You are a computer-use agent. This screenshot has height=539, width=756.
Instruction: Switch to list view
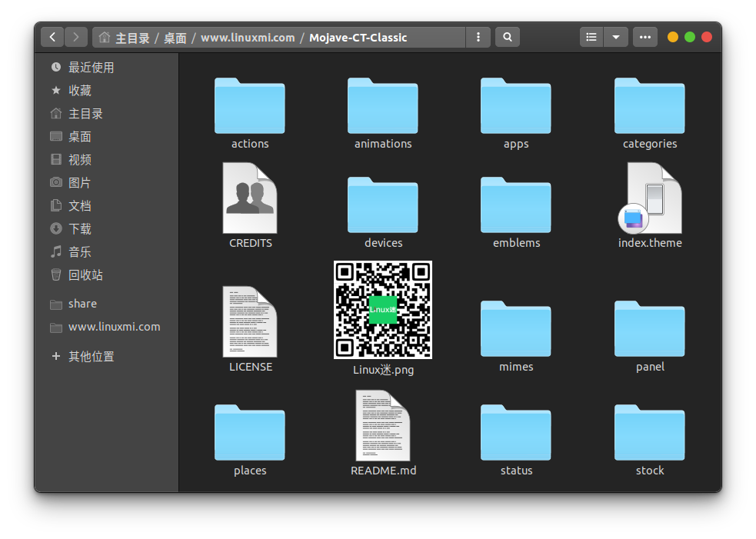coord(591,37)
